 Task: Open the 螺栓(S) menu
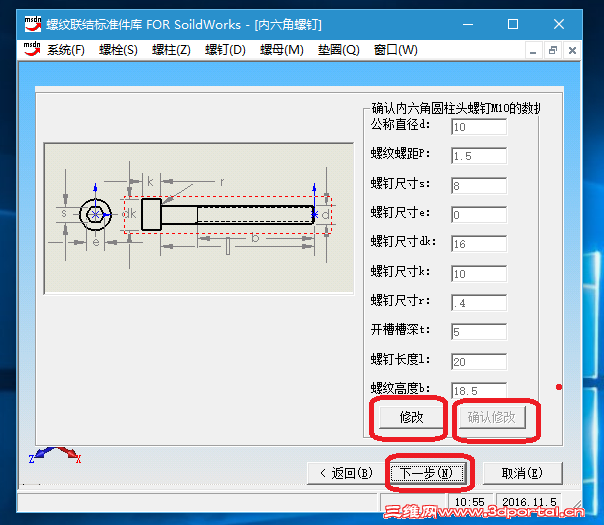[118, 50]
